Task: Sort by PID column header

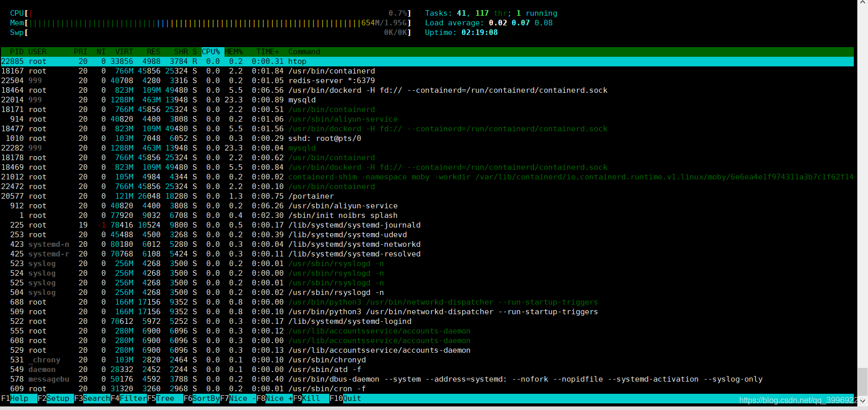Action: 17,52
